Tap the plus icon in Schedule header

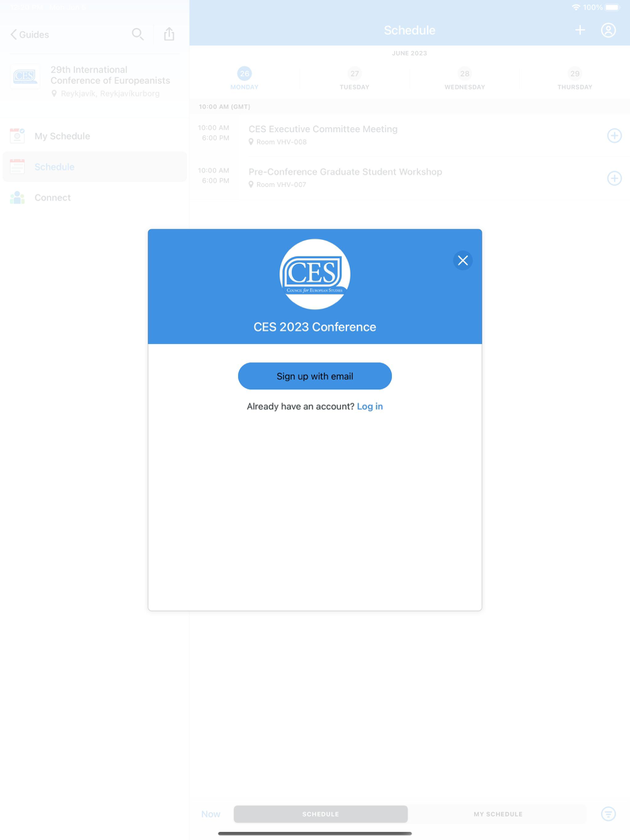point(580,30)
